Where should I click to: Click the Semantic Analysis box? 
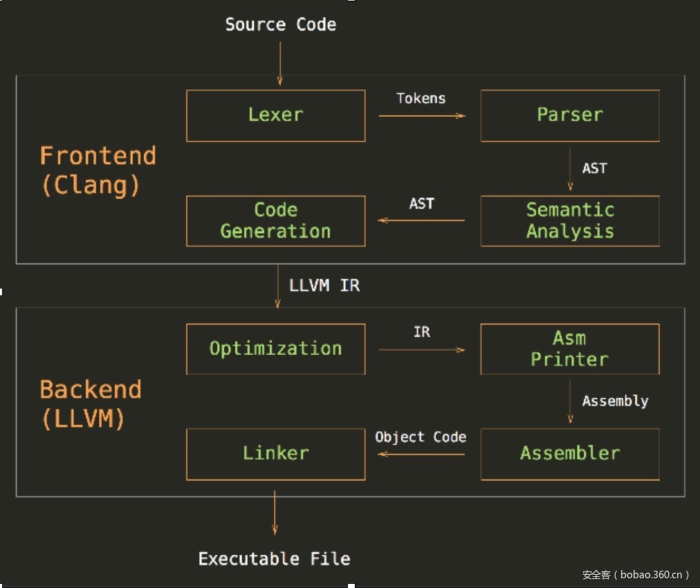569,221
